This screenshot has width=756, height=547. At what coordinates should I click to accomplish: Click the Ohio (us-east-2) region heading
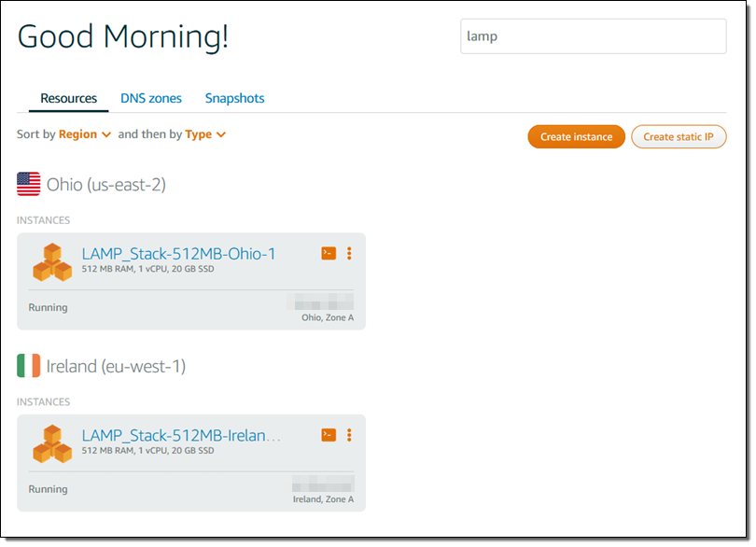pyautogui.click(x=106, y=185)
